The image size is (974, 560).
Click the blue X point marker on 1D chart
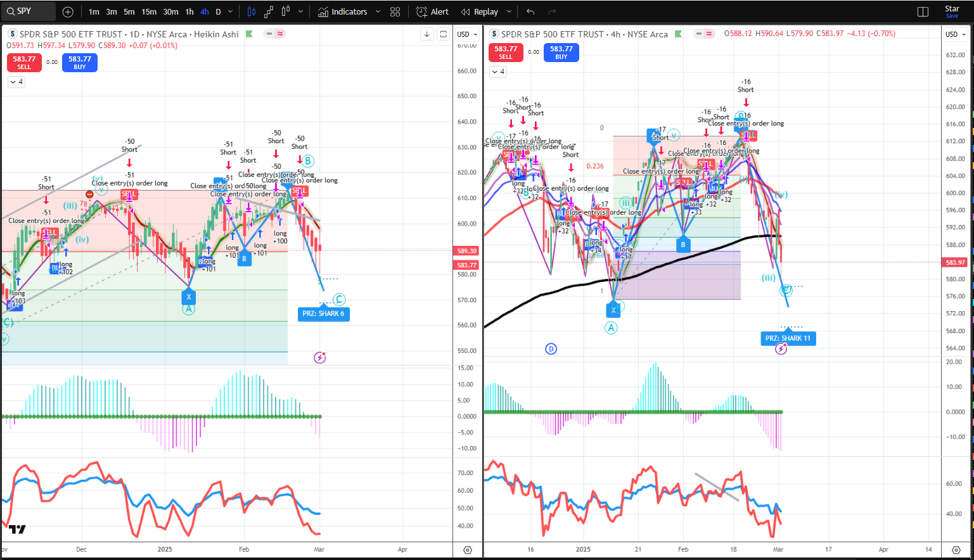click(x=188, y=296)
